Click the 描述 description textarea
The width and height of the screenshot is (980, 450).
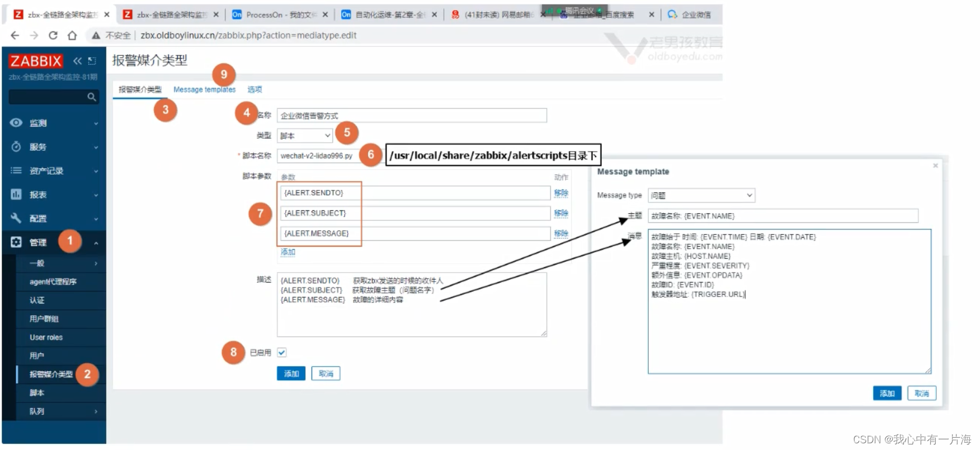[412, 304]
